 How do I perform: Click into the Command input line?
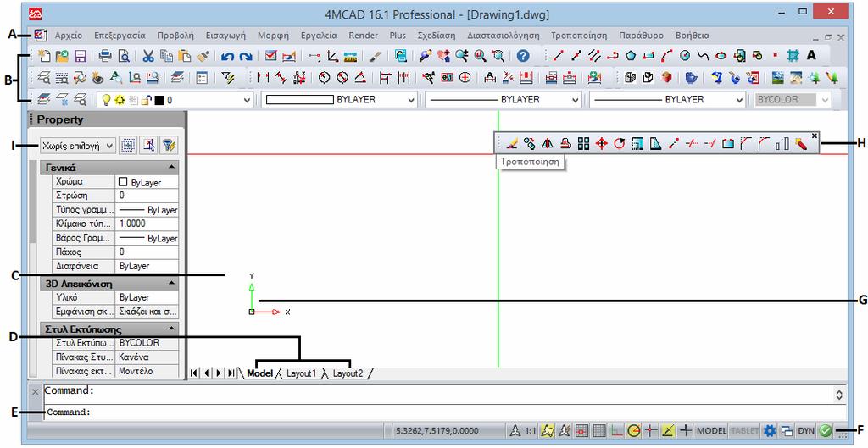coord(445,412)
